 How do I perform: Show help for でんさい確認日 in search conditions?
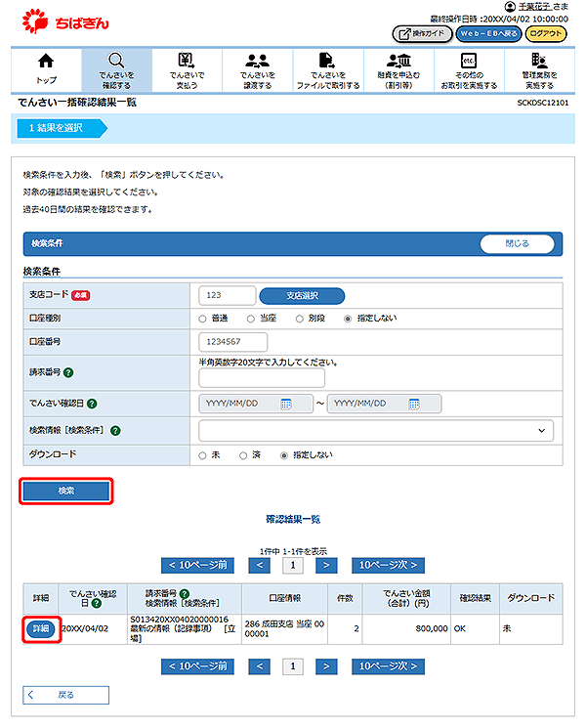92,404
